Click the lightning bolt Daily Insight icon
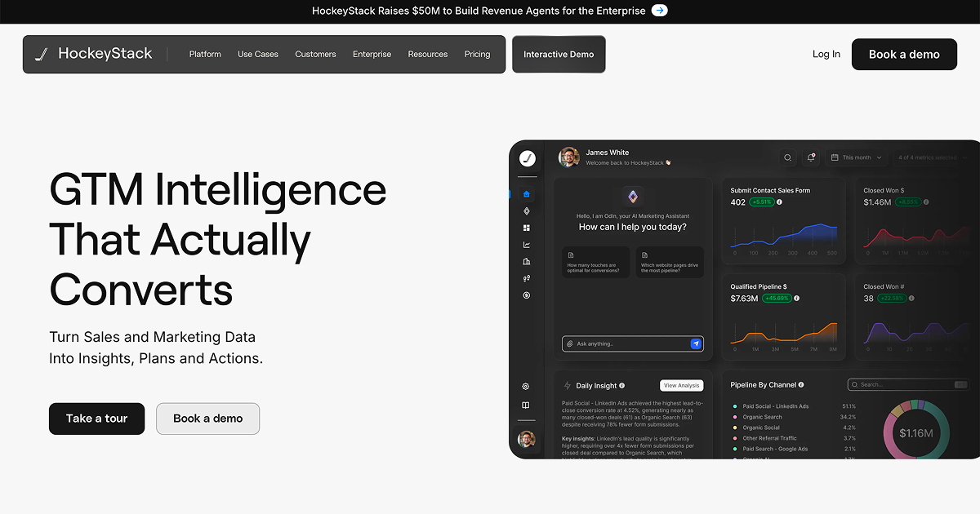Screen dimensions: 980x514 point(568,386)
